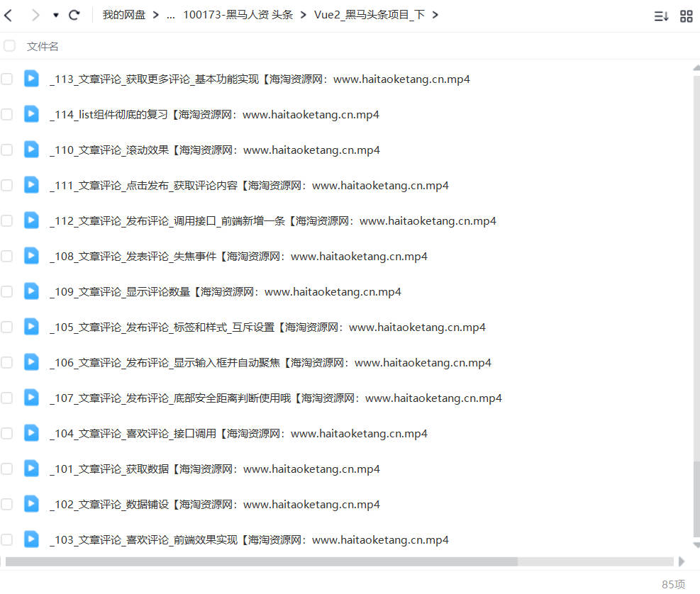
Task: Click the vertical scrollbar down arrow
Action: (696, 545)
